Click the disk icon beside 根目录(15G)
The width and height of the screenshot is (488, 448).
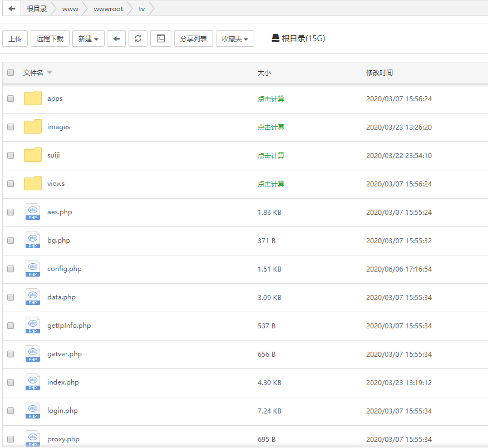click(275, 38)
